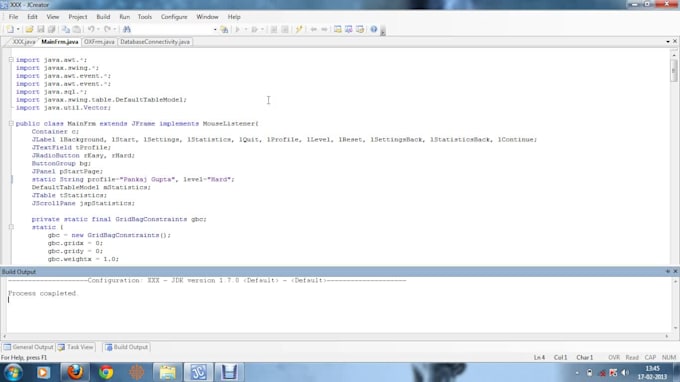The height and width of the screenshot is (382, 680).
Task: Open the Configure menu
Action: click(174, 17)
